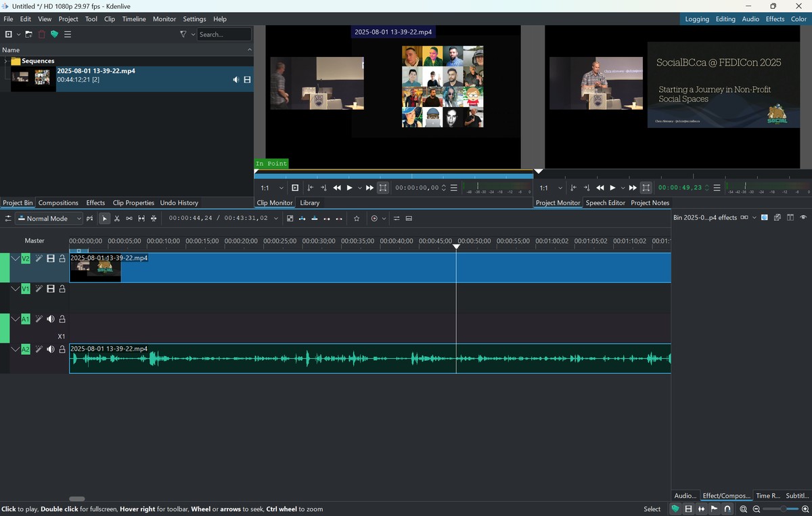The width and height of the screenshot is (812, 516).
Task: Open the Normal Mode edit mode dropdown
Action: point(49,219)
